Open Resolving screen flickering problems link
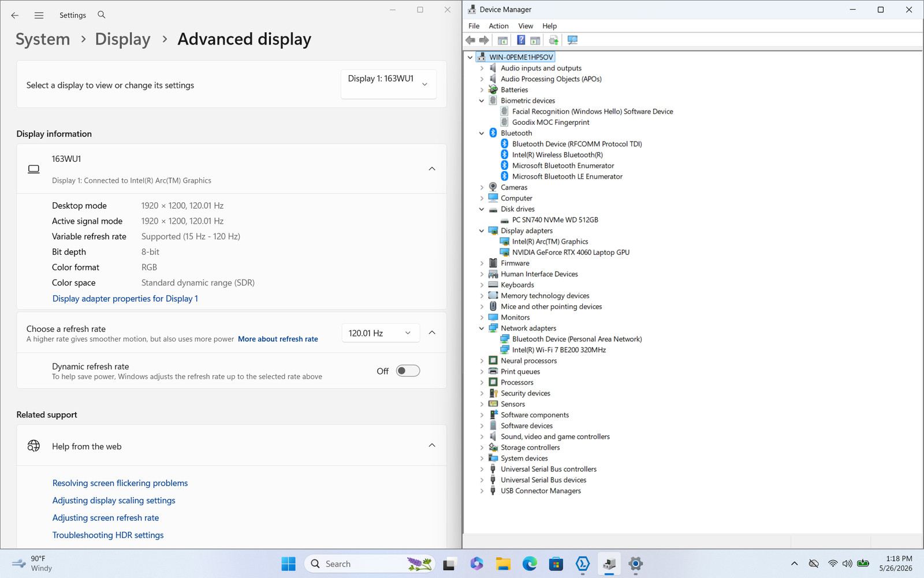924x578 pixels. coord(120,483)
